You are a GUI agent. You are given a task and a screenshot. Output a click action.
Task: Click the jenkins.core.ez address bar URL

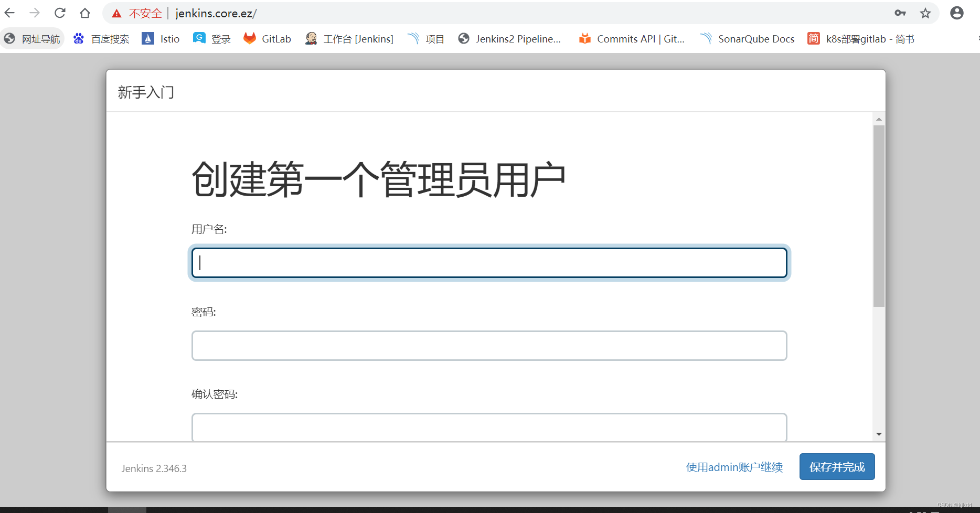[x=216, y=14]
